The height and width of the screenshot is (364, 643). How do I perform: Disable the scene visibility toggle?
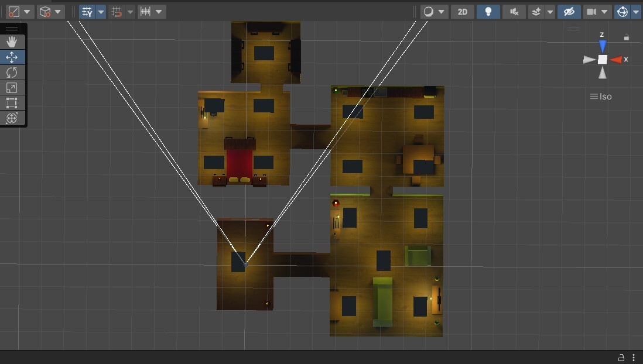569,11
